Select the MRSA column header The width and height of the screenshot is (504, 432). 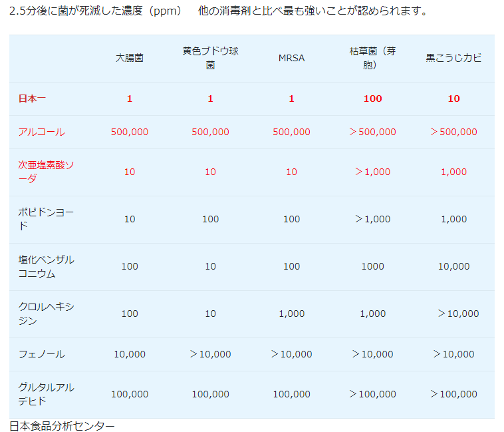291,58
